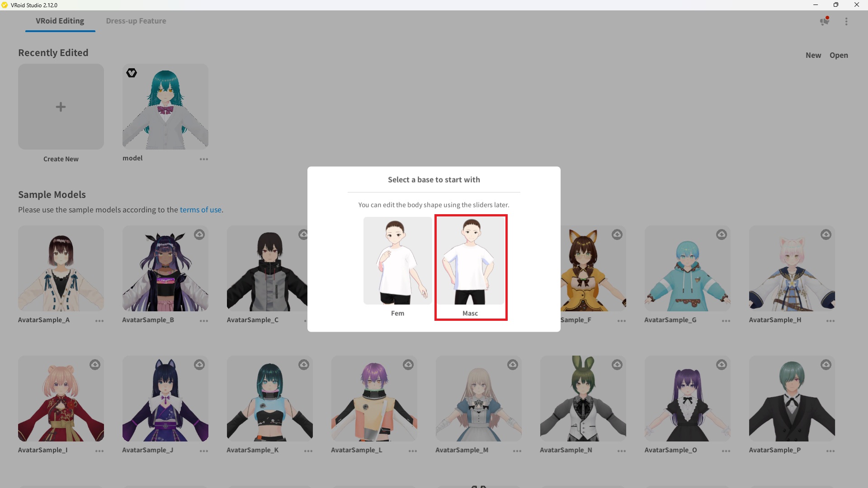
Task: Open the terms of use link
Action: tap(200, 210)
